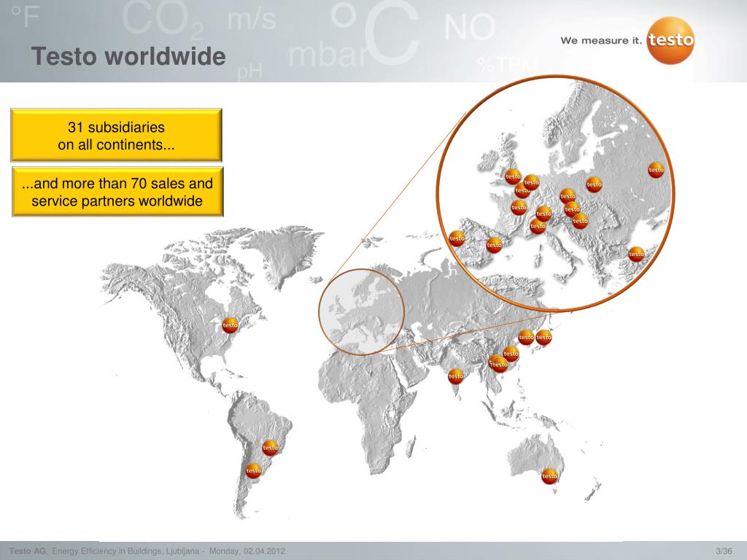The height and width of the screenshot is (560, 747).
Task: Select the "70 sales and service partners" box
Action: [x=117, y=192]
